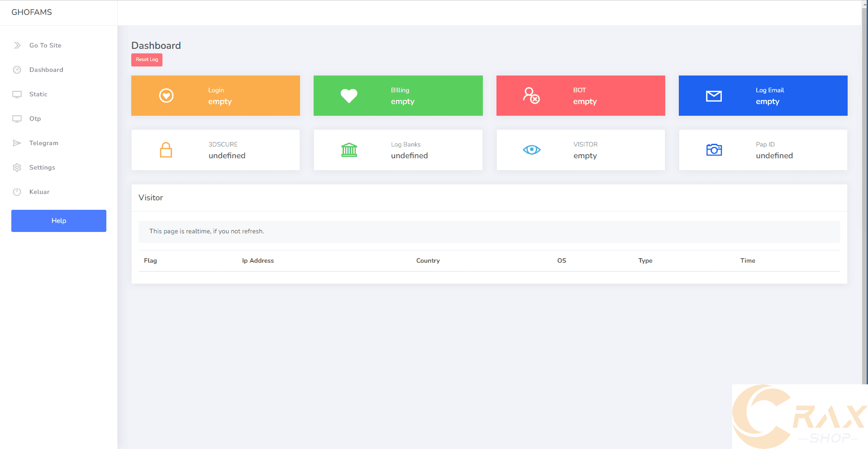Click the 'undefined' value on 3DSCURE card
Viewport: 868px width, 449px height.
click(x=227, y=156)
